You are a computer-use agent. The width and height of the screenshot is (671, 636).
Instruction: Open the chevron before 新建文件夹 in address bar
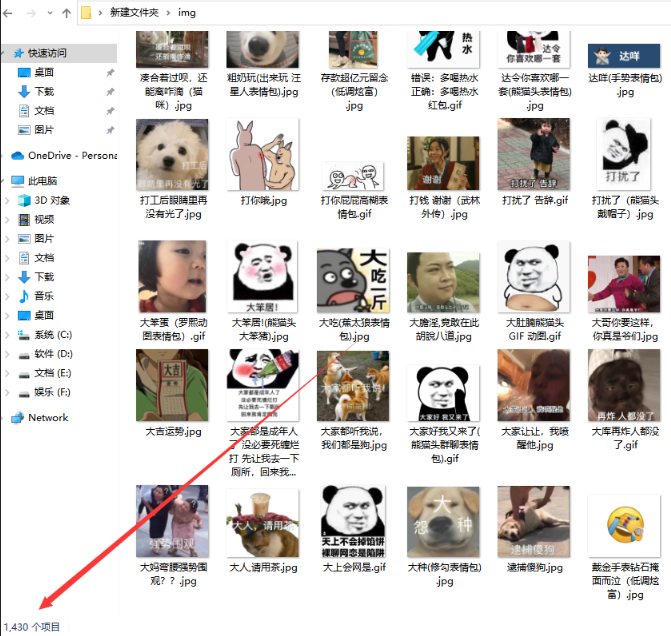100,13
